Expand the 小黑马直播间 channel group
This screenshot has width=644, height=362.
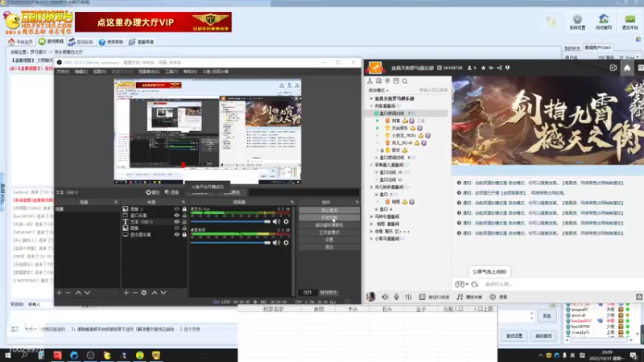tap(371, 239)
